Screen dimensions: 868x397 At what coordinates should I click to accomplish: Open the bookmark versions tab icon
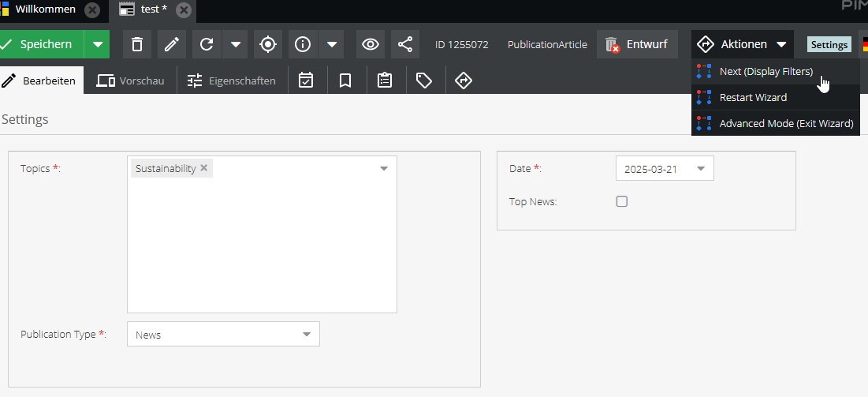point(345,81)
